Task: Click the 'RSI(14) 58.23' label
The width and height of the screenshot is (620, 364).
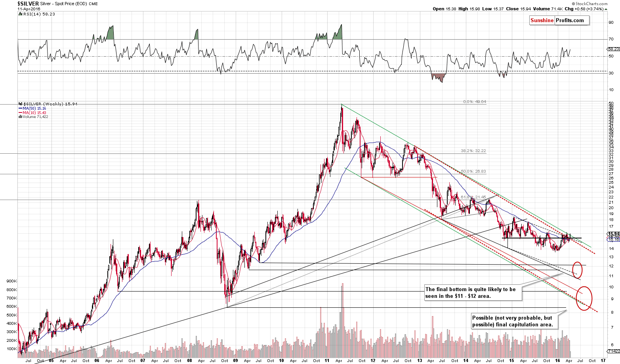Action: click(38, 14)
